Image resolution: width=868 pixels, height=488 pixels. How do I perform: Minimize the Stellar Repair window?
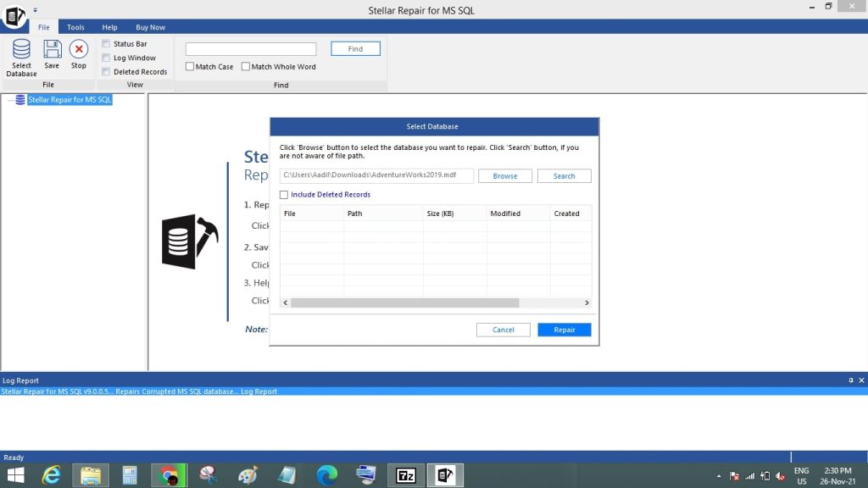pyautogui.click(x=811, y=7)
